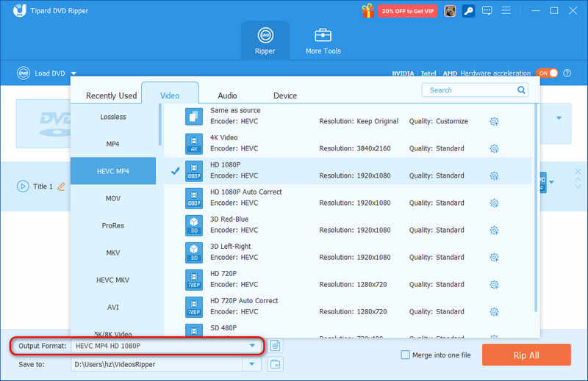Open settings gear for HD 720P Auto Correct

point(494,312)
